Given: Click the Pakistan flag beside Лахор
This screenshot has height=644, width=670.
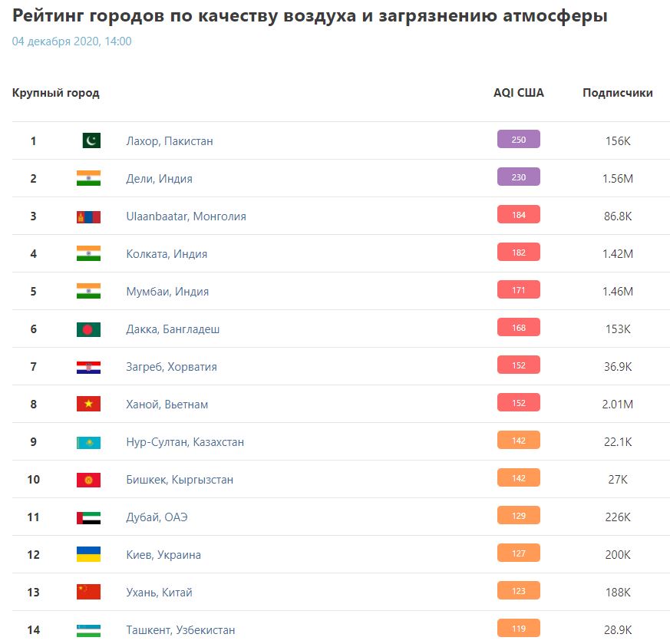Looking at the screenshot, I should coord(91,141).
